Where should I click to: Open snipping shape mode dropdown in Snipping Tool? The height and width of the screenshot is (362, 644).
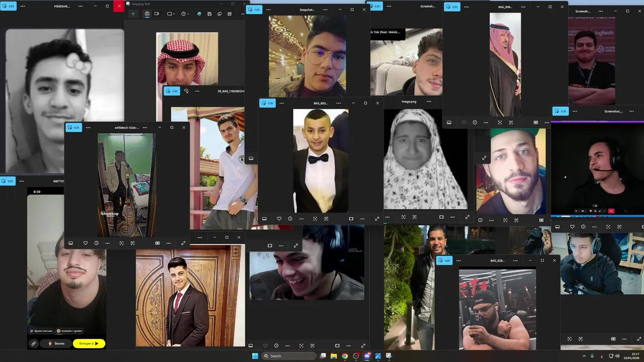click(x=171, y=14)
